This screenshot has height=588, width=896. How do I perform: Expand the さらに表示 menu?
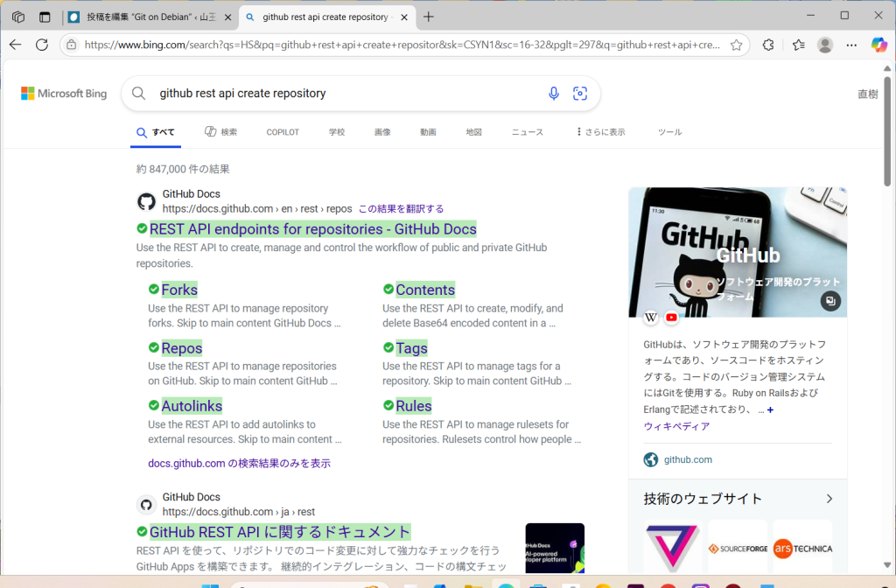click(x=600, y=132)
